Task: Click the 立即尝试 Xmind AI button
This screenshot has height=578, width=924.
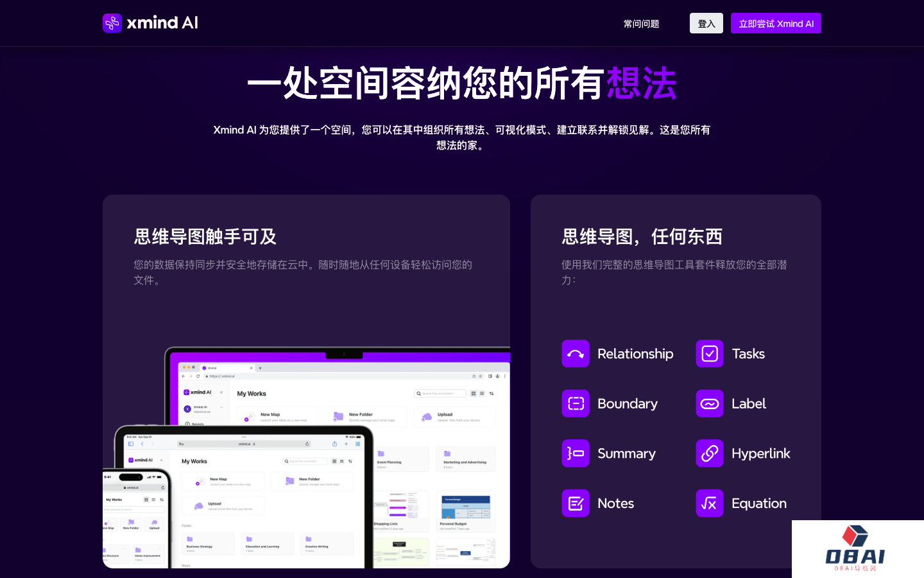Action: [x=776, y=23]
